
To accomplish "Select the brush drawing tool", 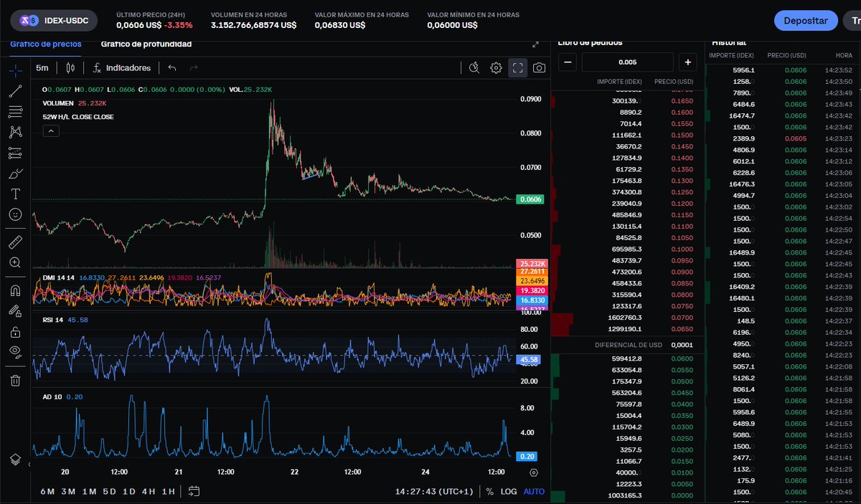I will point(15,173).
